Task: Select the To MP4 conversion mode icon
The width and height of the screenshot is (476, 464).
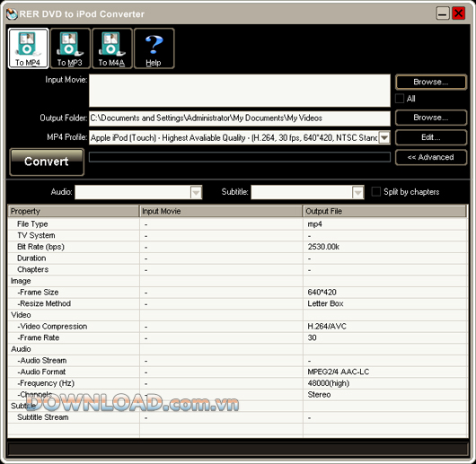Action: point(28,48)
